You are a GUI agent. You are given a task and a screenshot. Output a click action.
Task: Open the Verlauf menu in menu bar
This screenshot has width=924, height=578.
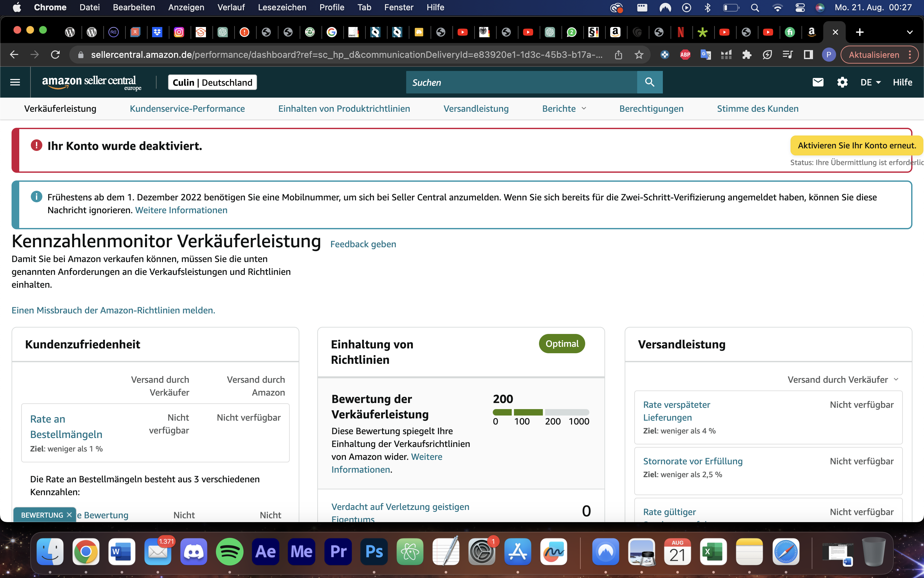(x=231, y=7)
